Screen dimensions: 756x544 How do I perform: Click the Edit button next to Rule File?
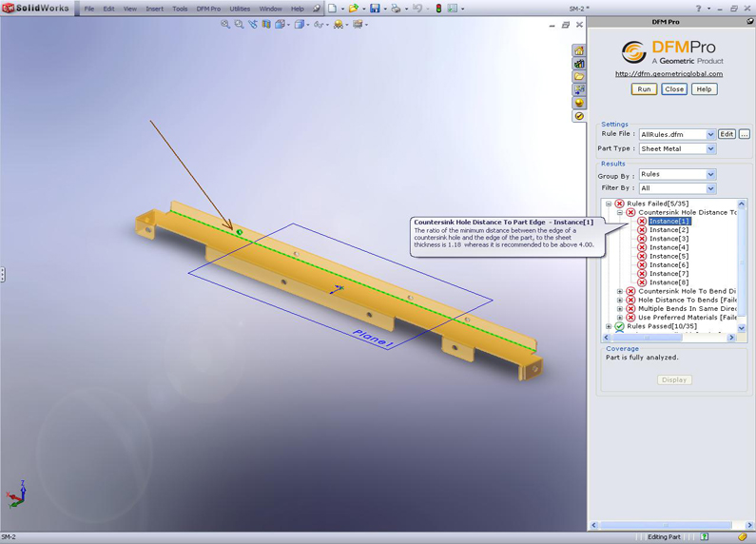(x=727, y=134)
